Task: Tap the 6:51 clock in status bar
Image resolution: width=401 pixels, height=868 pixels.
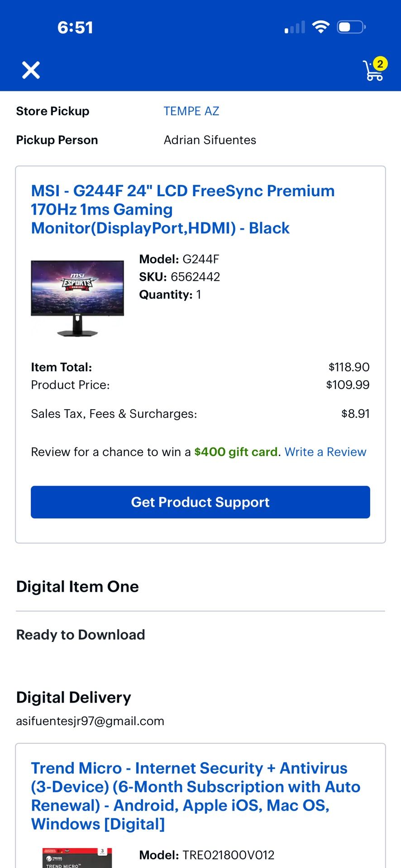Action: pyautogui.click(x=75, y=28)
